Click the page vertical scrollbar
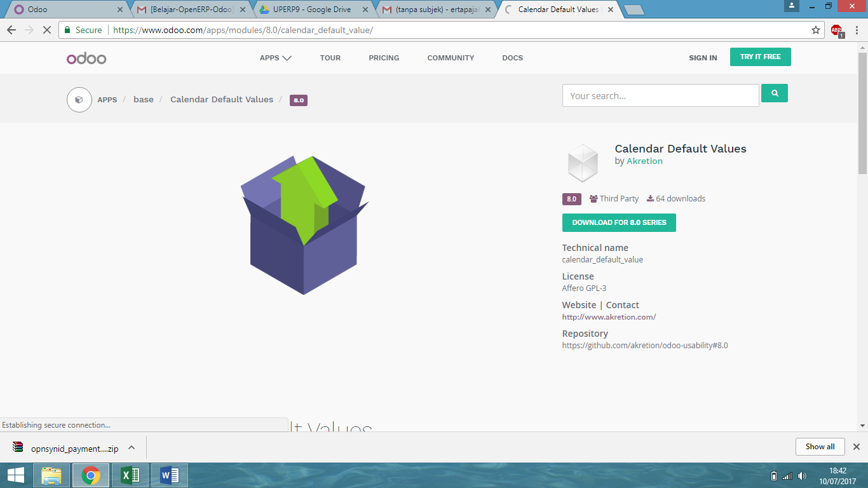Screen dimensions: 868x488 click(862, 112)
